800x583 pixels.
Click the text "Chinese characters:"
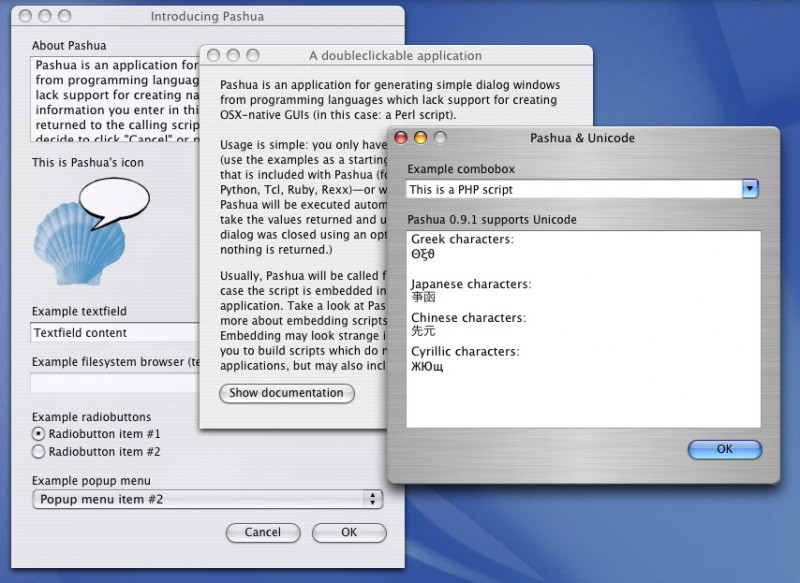click(468, 317)
